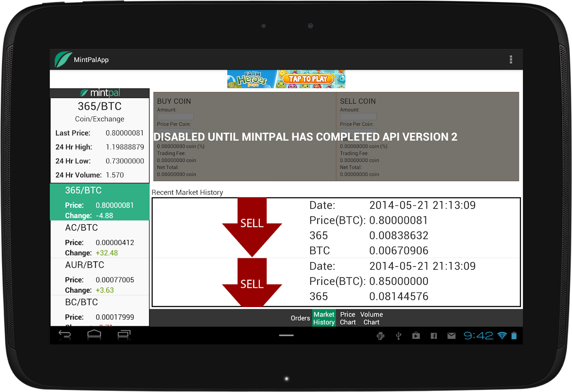The height and width of the screenshot is (392, 572).
Task: Tap the Facebook notification icon
Action: 434,336
